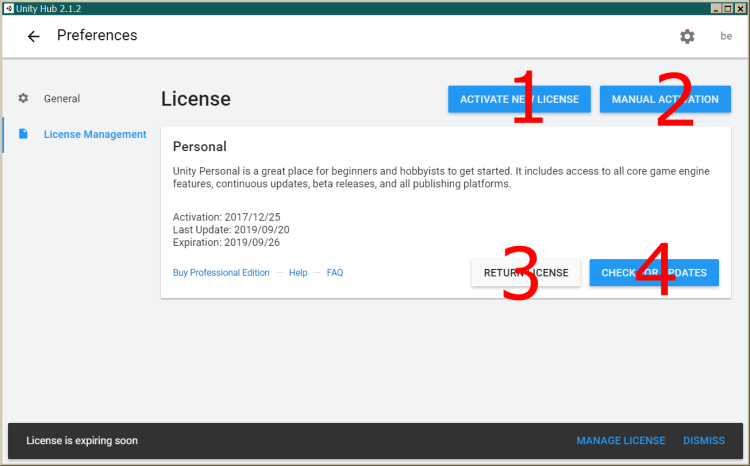
Task: Click the General gear icon in the sidebar
Action: (23, 98)
